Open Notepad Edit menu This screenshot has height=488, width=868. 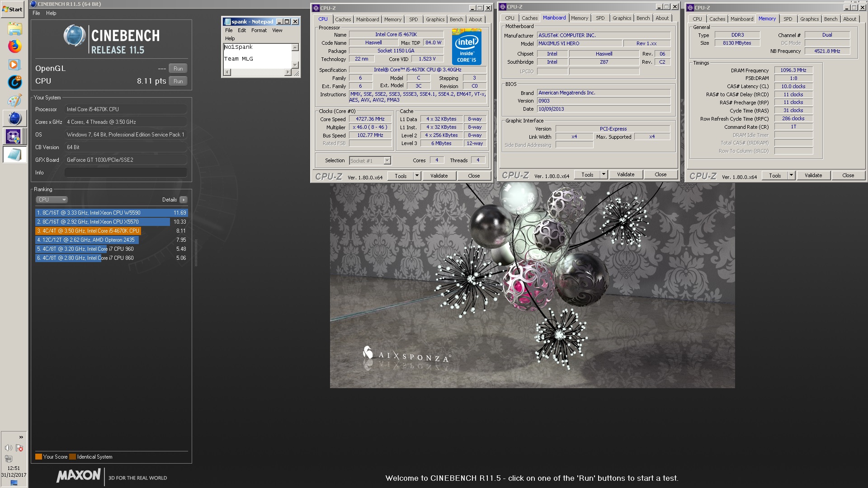(x=242, y=30)
